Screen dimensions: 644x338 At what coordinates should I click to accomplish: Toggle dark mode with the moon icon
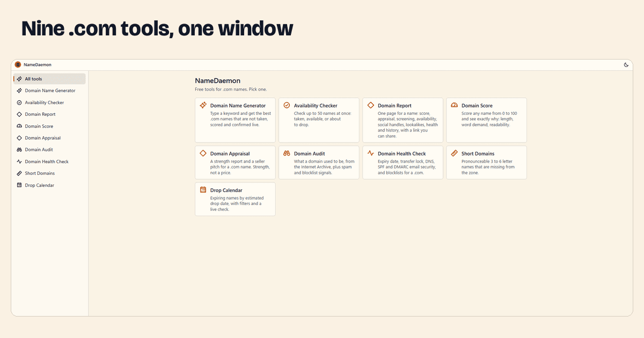(626, 64)
